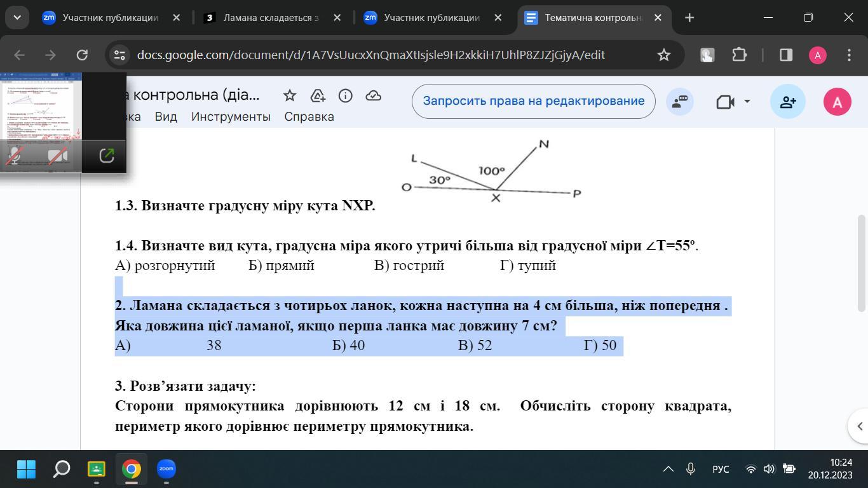This screenshot has height=488, width=868.
Task: Go back to previous page
Action: coord(19,55)
